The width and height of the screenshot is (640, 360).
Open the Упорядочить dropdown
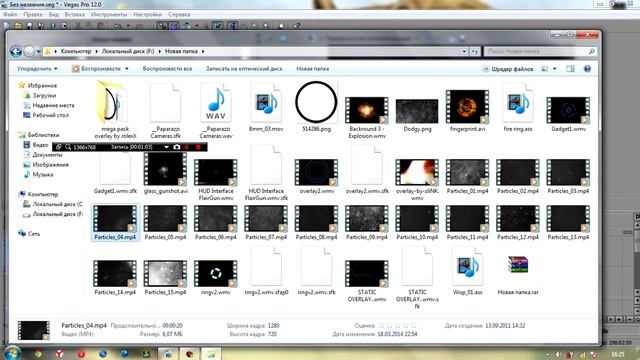pos(37,69)
